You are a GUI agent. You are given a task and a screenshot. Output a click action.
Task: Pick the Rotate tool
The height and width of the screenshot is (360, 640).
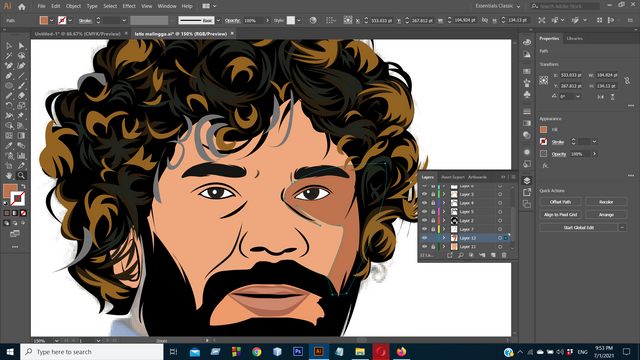[x=9, y=106]
